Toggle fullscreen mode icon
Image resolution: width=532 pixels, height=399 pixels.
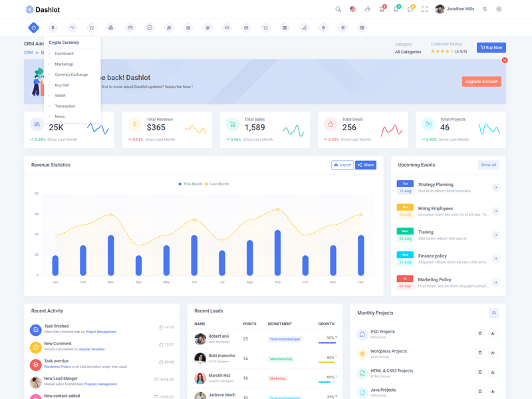(424, 9)
